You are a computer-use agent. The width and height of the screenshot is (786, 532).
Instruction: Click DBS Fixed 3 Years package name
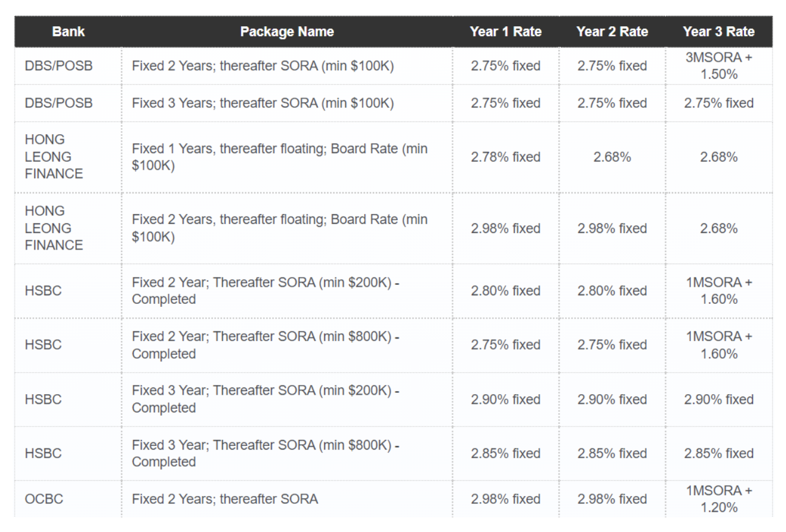click(x=263, y=103)
